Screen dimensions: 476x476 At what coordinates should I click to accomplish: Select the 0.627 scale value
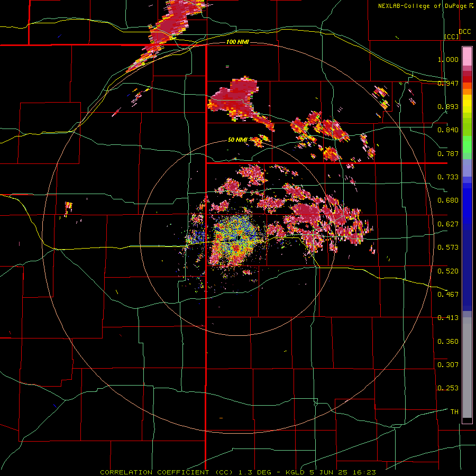click(448, 224)
